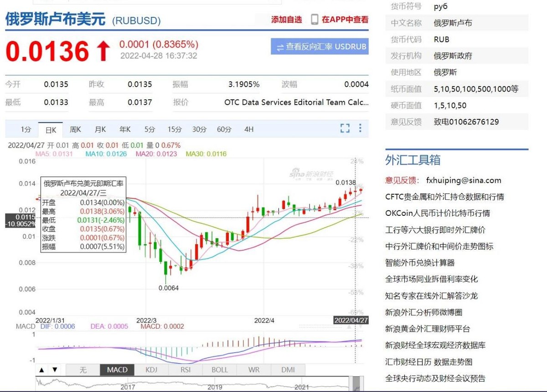This screenshot has width=547, height=392.
Task: Open CFTC贵金属和外汇持仓数据和行情 link
Action: tap(444, 197)
